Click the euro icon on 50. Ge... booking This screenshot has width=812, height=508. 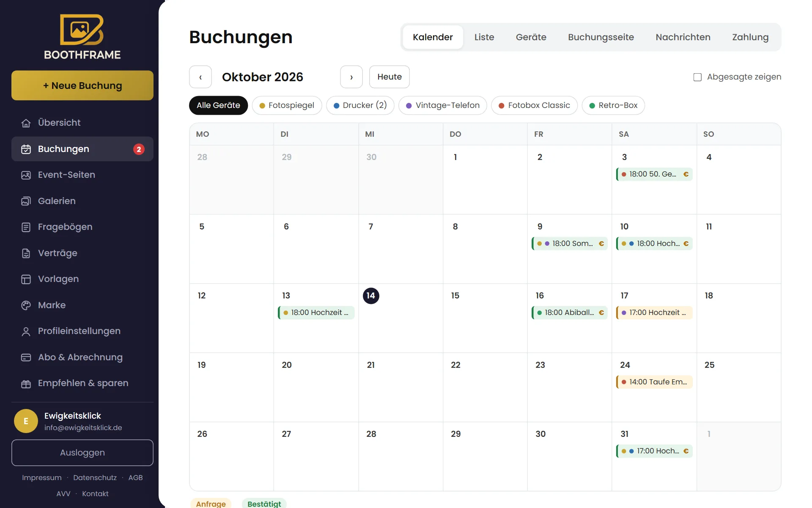(686, 174)
